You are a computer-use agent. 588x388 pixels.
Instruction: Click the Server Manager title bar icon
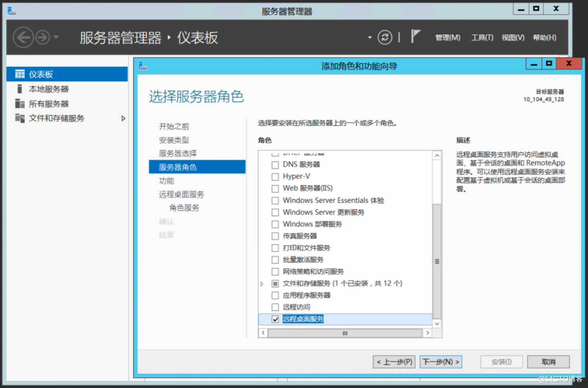pyautogui.click(x=12, y=10)
